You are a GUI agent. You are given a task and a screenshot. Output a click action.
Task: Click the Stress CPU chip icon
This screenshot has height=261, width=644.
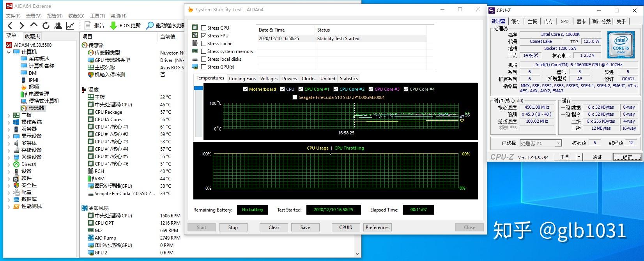(x=195, y=28)
